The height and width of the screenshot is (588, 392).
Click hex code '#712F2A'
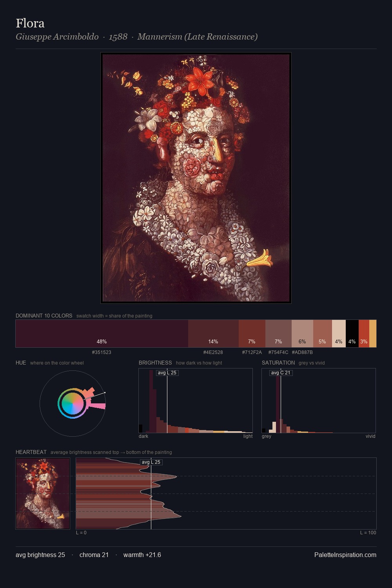pos(252,352)
